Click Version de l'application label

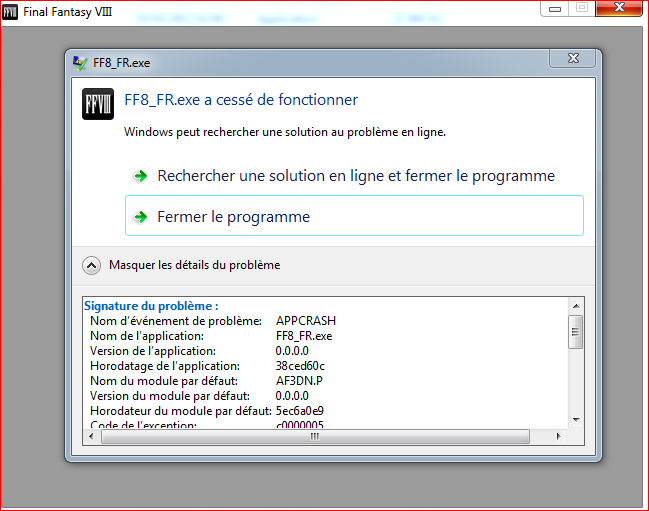(153, 351)
